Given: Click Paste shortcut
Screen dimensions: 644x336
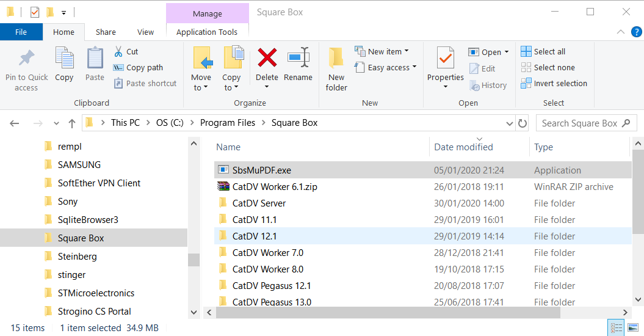Looking at the screenshot, I should tap(145, 84).
